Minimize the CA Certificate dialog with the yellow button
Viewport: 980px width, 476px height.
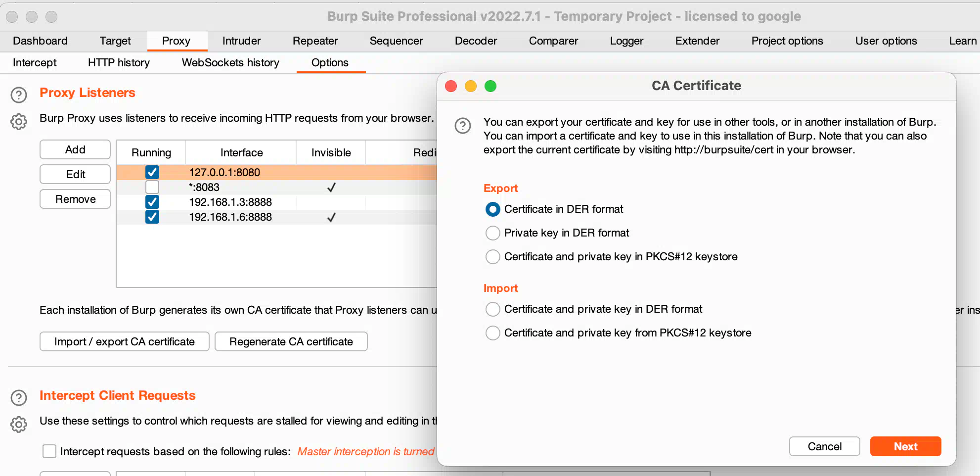[471, 86]
